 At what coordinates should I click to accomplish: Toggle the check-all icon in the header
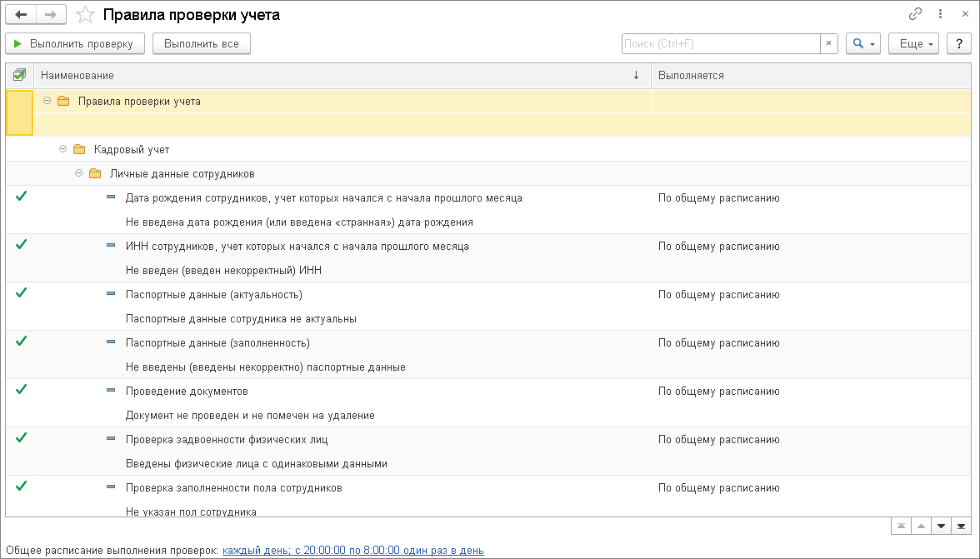pyautogui.click(x=19, y=75)
